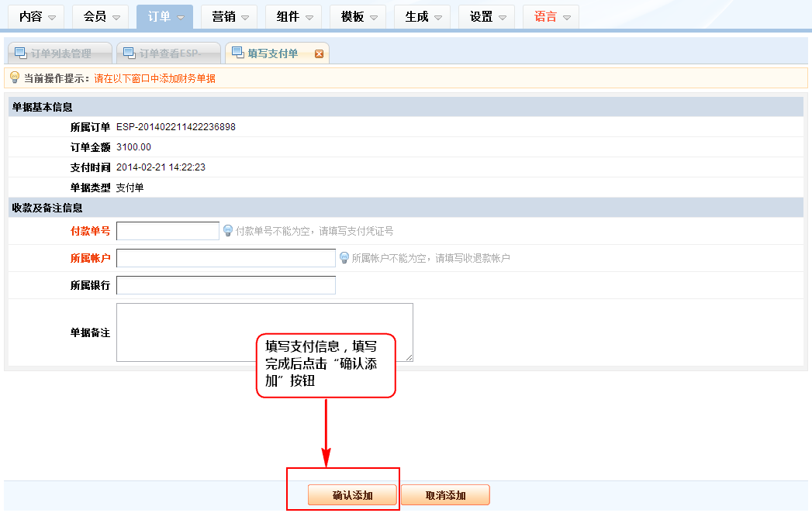This screenshot has height=513, width=812.
Task: Expand the 内容 menu dropdown arrow
Action: point(51,18)
